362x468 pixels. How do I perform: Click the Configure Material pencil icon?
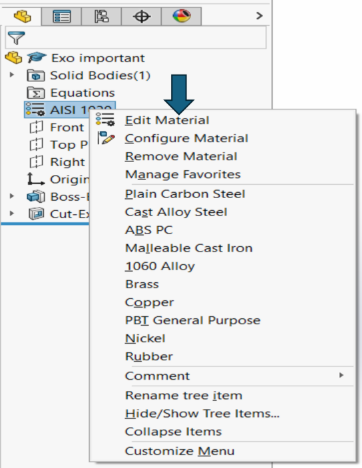(x=106, y=138)
